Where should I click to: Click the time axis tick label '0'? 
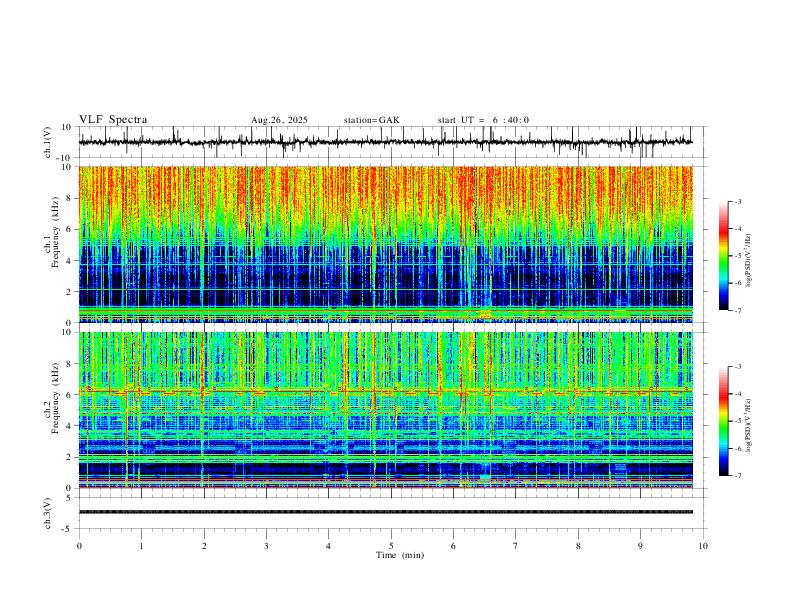(79, 546)
